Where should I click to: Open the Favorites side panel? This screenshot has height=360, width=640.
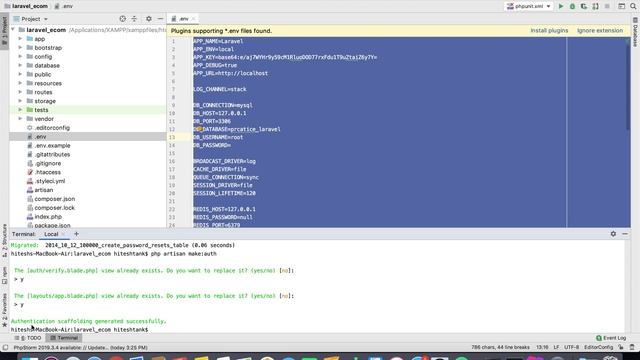point(4,310)
